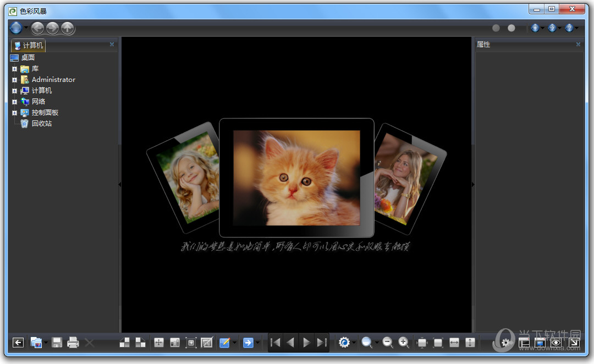Go to previous image
This screenshot has width=594, height=364.
(290, 343)
